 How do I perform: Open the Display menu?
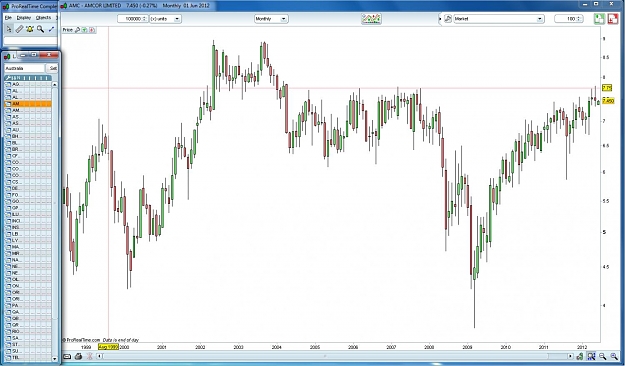[24, 18]
